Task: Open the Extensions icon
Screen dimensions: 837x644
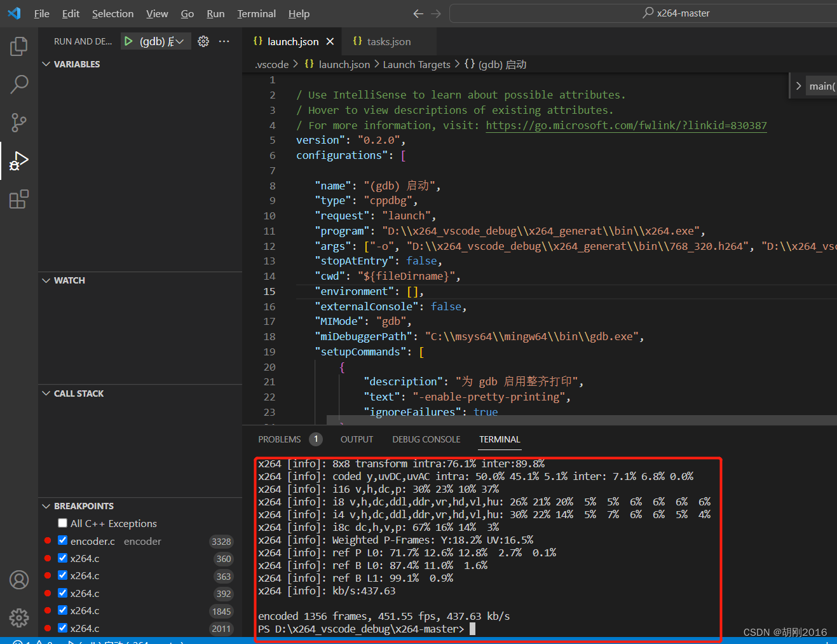Action: (18, 199)
